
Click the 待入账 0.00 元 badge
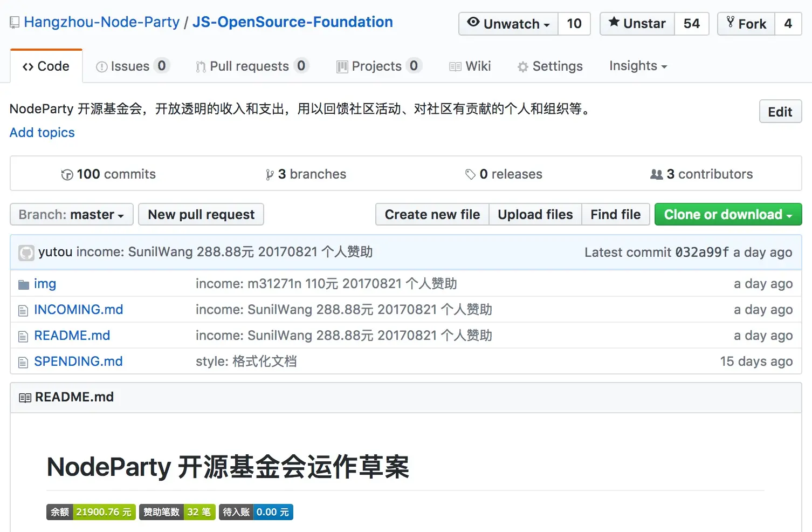[256, 512]
